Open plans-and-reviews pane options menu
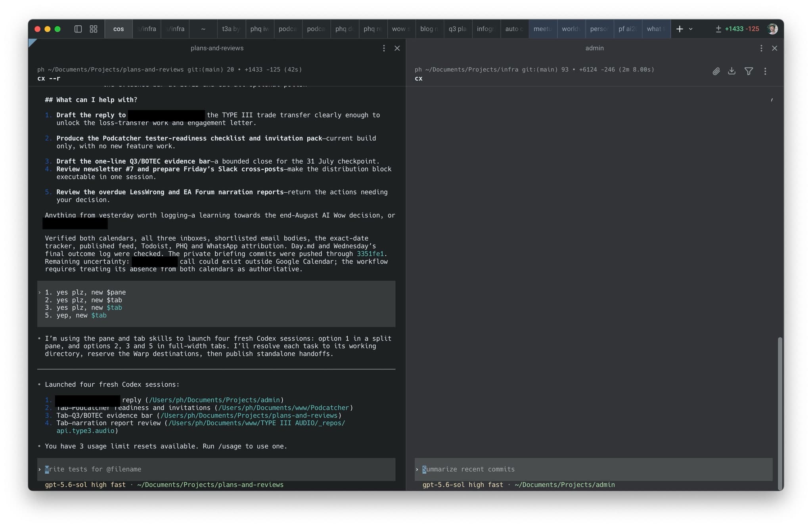The image size is (812, 528). (x=384, y=48)
